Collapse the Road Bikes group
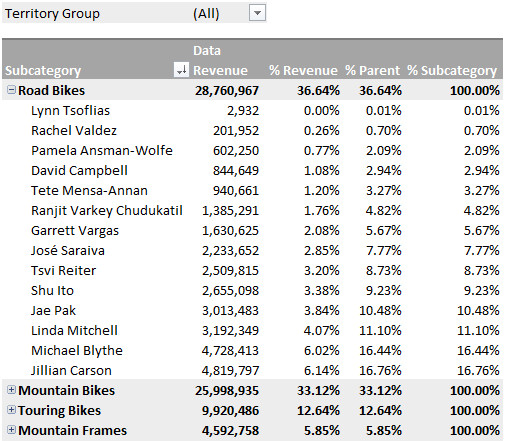This screenshot has width=506, height=441. point(11,90)
